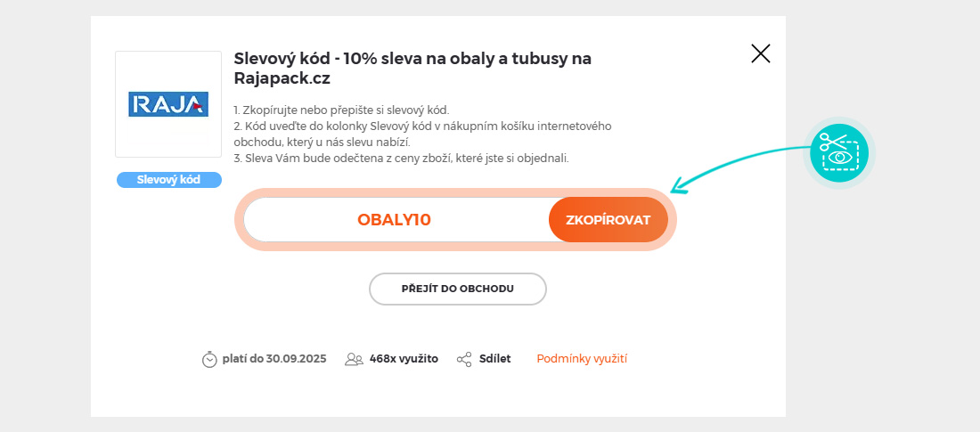Click the teal scissors coupon icon
The height and width of the screenshot is (432, 980).
point(839,152)
